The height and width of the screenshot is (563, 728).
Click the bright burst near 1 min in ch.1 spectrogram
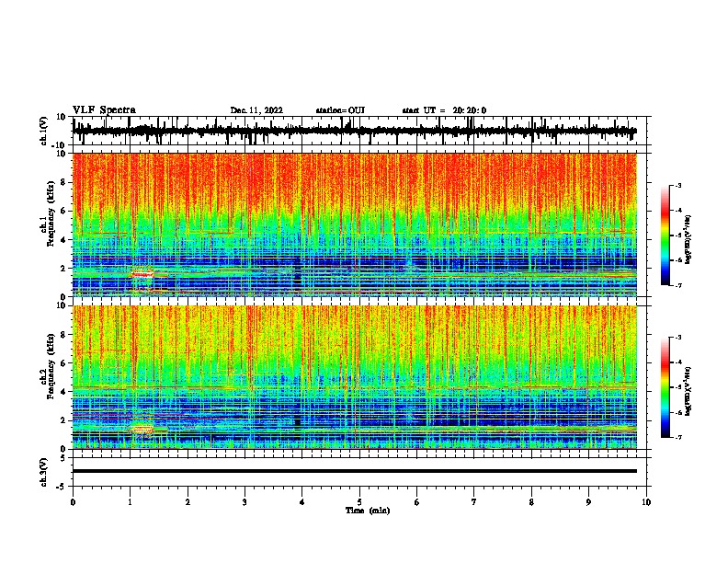[x=142, y=274]
